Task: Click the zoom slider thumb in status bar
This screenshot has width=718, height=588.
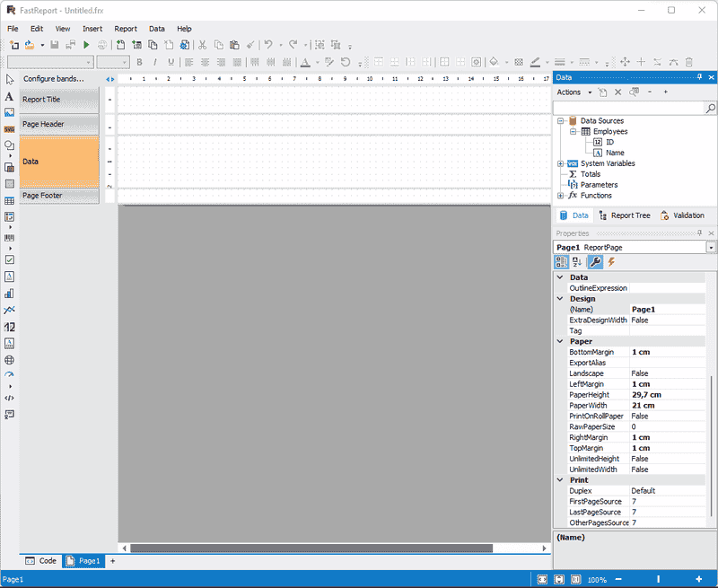Action: [659, 579]
